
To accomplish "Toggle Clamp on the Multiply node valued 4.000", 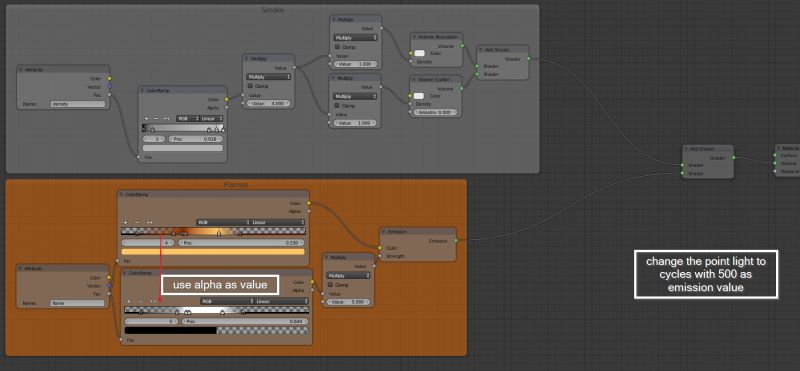I will [250, 86].
